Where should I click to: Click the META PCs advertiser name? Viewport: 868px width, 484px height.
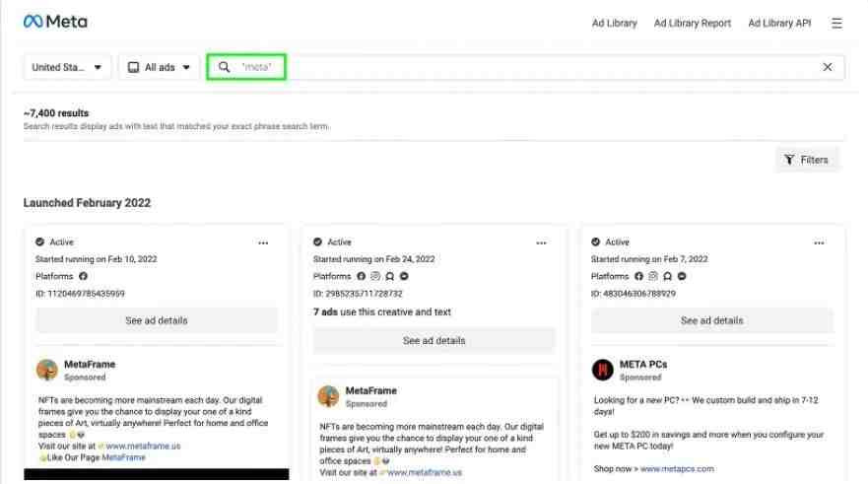[x=643, y=365]
